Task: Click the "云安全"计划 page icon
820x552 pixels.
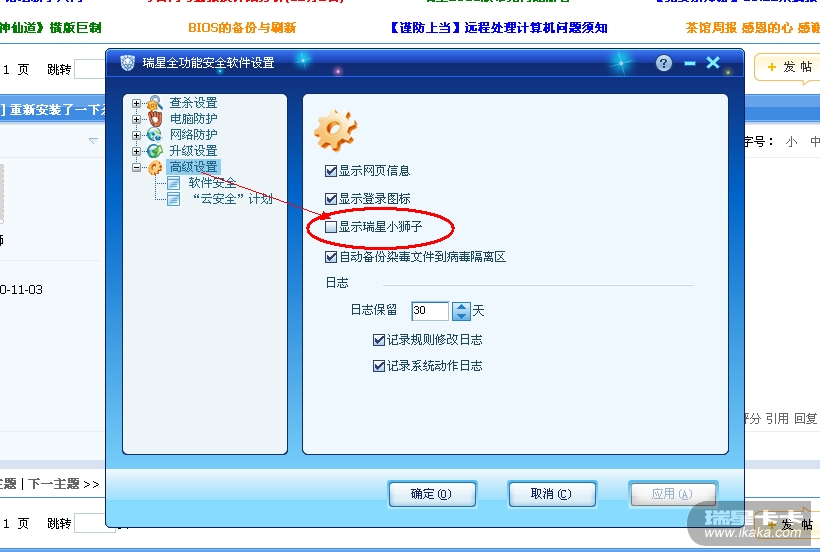Action: click(174, 199)
